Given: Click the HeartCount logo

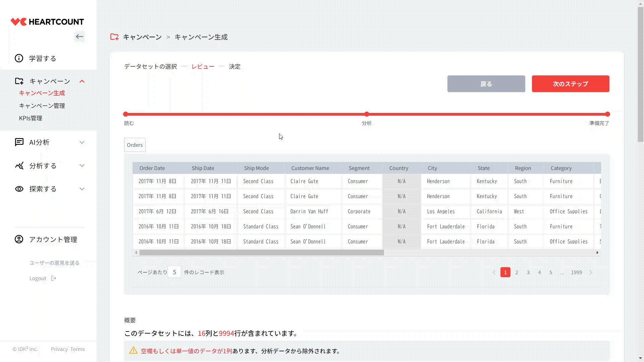Looking at the screenshot, I should (47, 22).
